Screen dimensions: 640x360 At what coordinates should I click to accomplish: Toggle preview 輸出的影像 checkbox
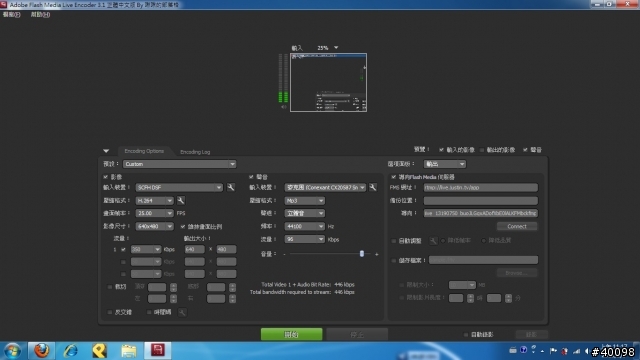point(482,150)
